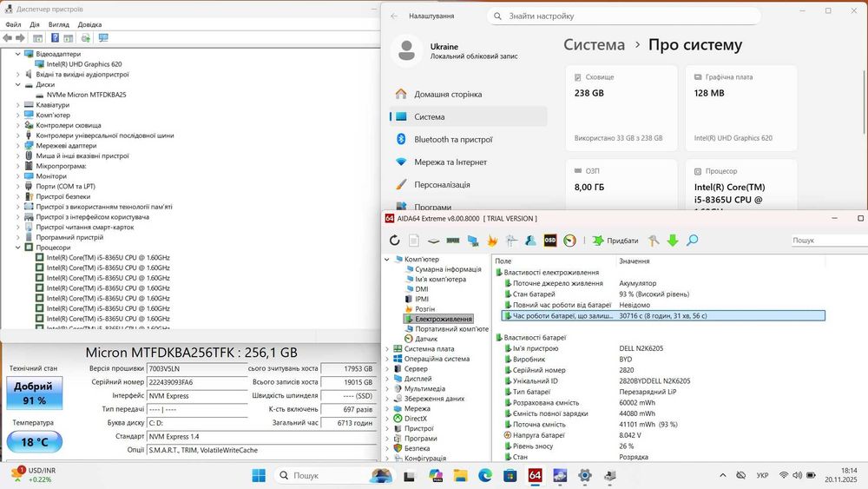Click AIDA64 disk benchmark toolbar icon
The image size is (868, 489).
[433, 241]
